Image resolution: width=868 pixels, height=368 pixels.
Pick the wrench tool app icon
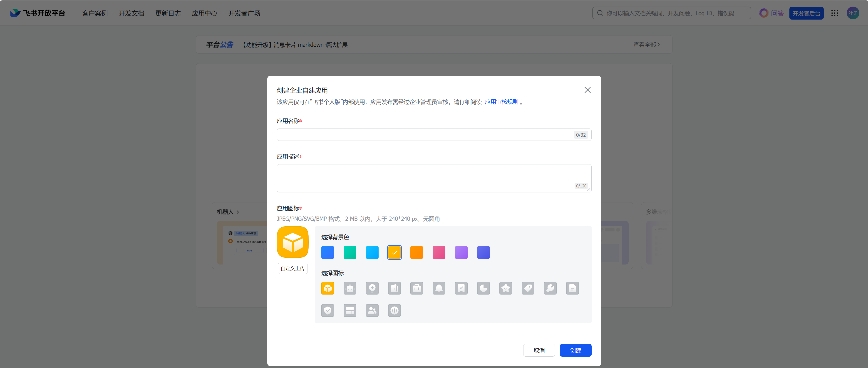pos(550,288)
